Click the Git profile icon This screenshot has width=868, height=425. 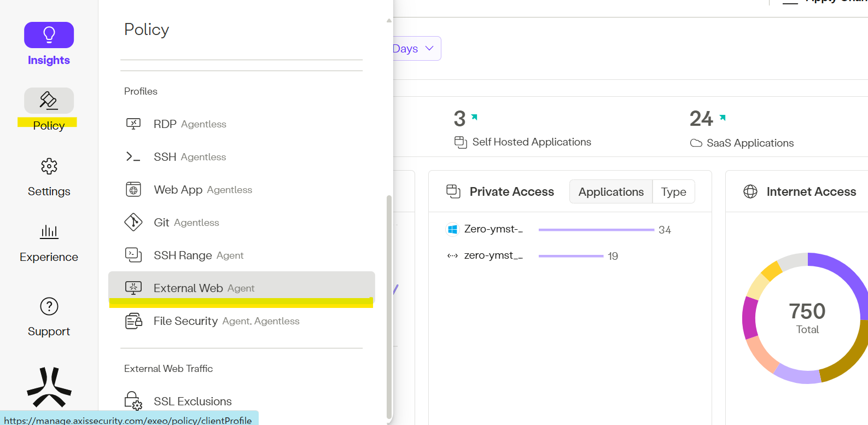(133, 223)
